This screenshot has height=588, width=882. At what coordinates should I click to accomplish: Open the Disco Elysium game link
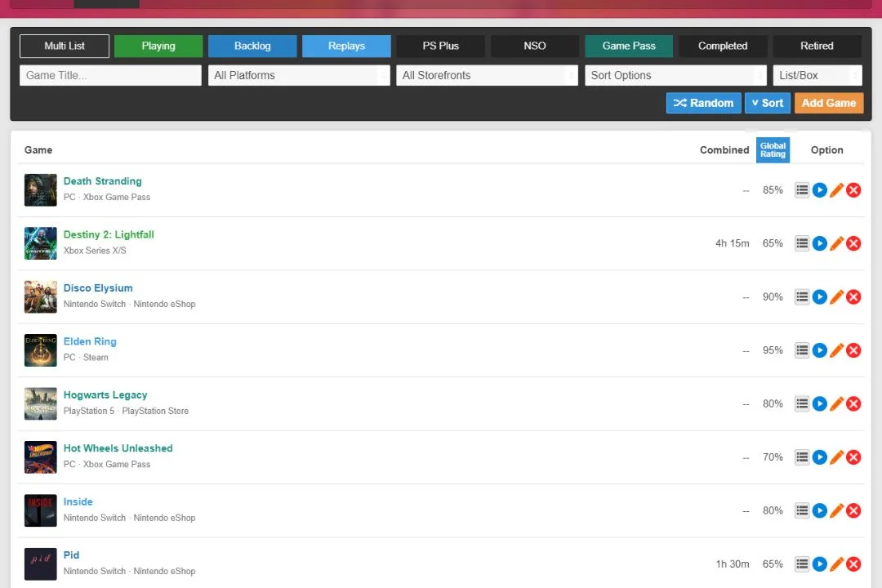pos(98,288)
